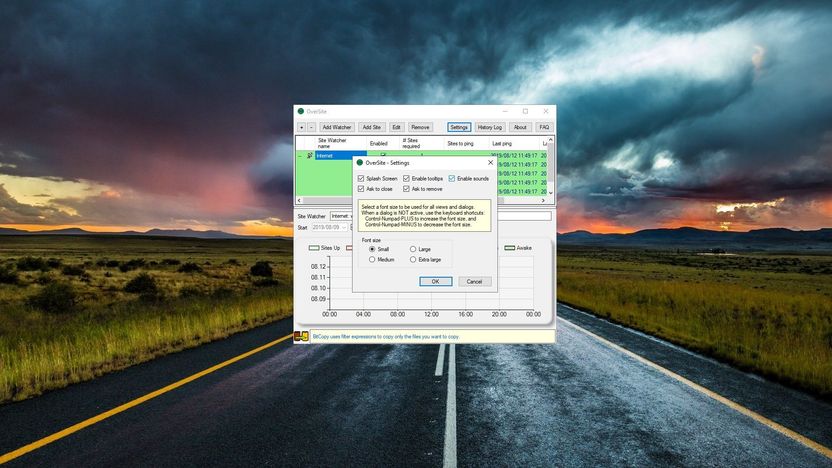Viewport: 832px width, 468px height.
Task: Click the 08.12 chart axis label
Action: [x=318, y=266]
